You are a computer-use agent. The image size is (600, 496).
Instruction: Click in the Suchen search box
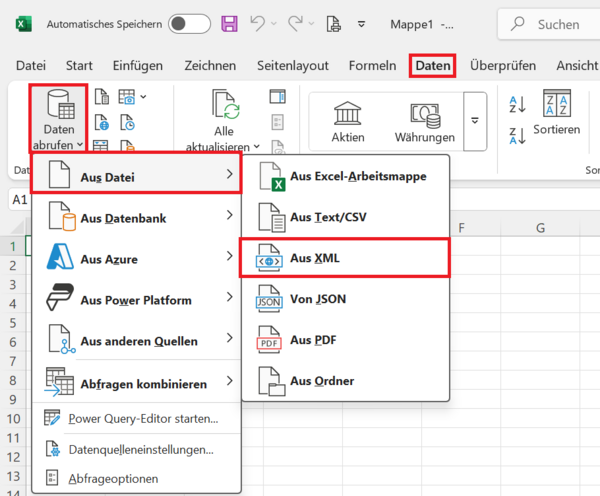[550, 23]
